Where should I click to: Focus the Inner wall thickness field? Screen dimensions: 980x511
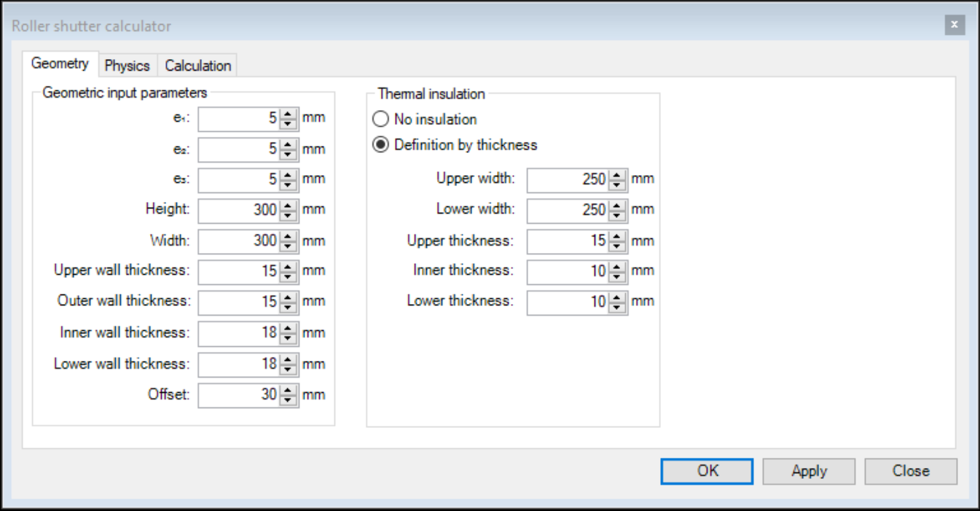pos(238,333)
